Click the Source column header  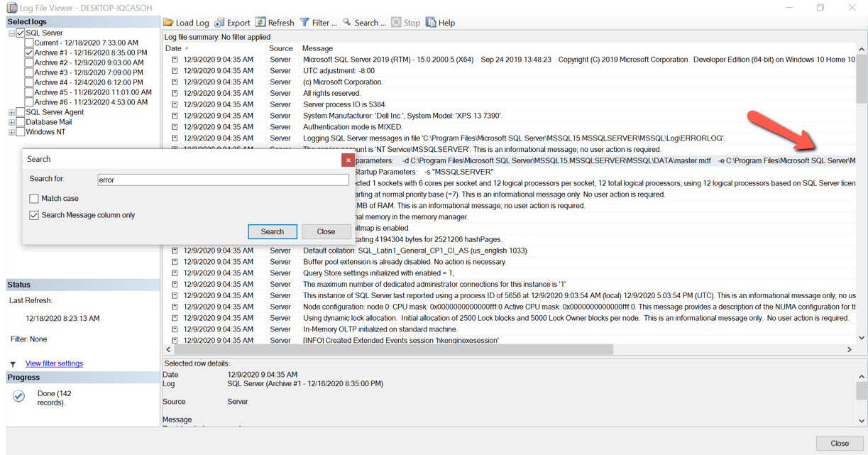(282, 48)
